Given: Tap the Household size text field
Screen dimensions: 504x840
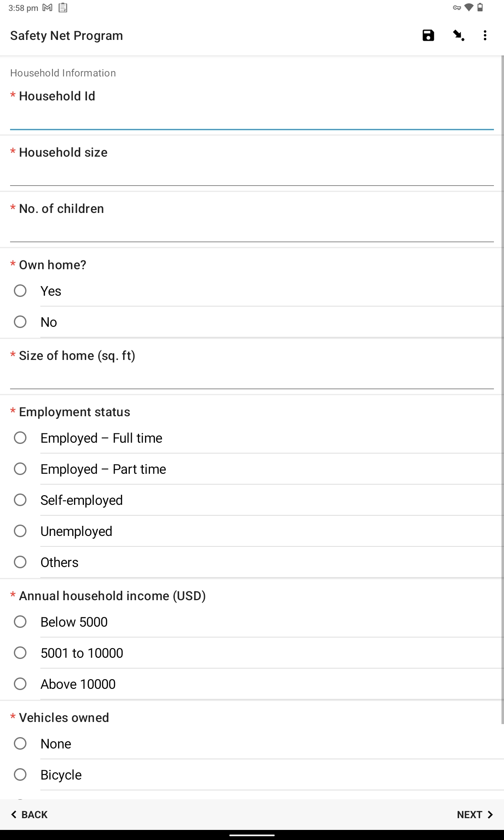Looking at the screenshot, I should [252, 176].
